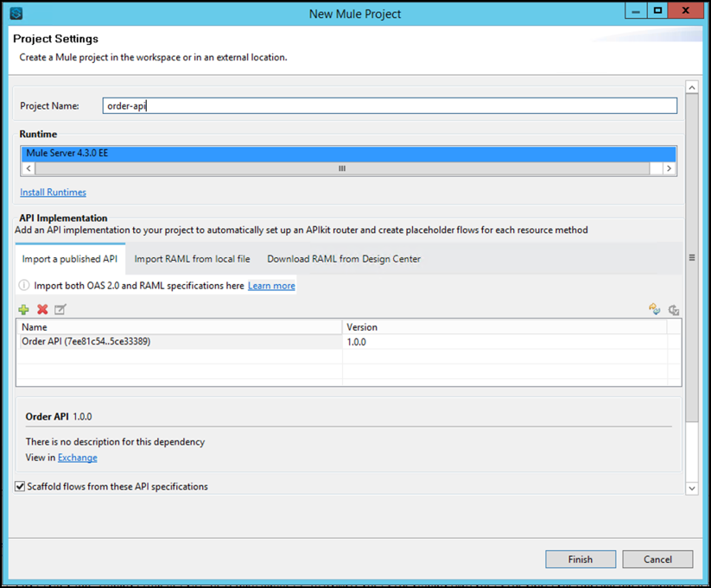
Task: Click the grey icon right of refresh
Action: (674, 310)
